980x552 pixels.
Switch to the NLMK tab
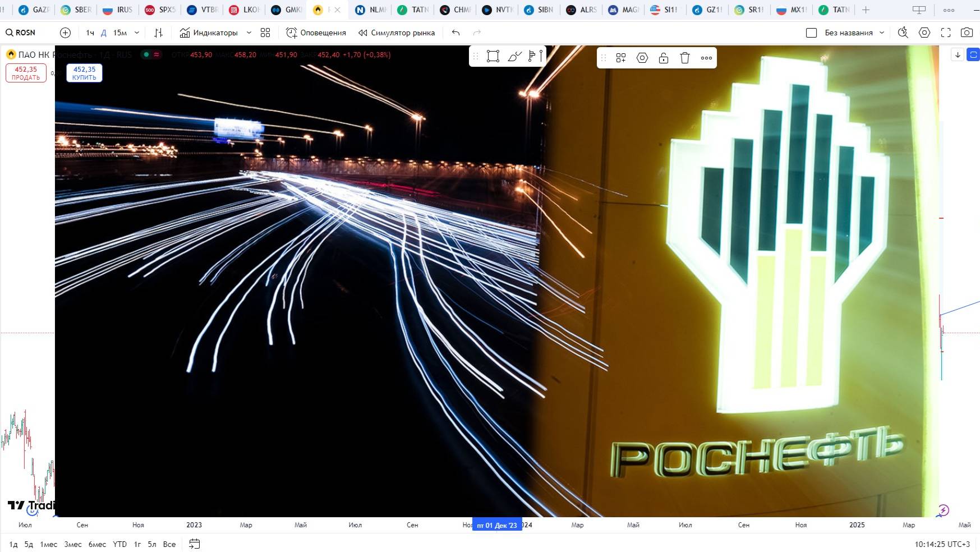[x=371, y=10]
